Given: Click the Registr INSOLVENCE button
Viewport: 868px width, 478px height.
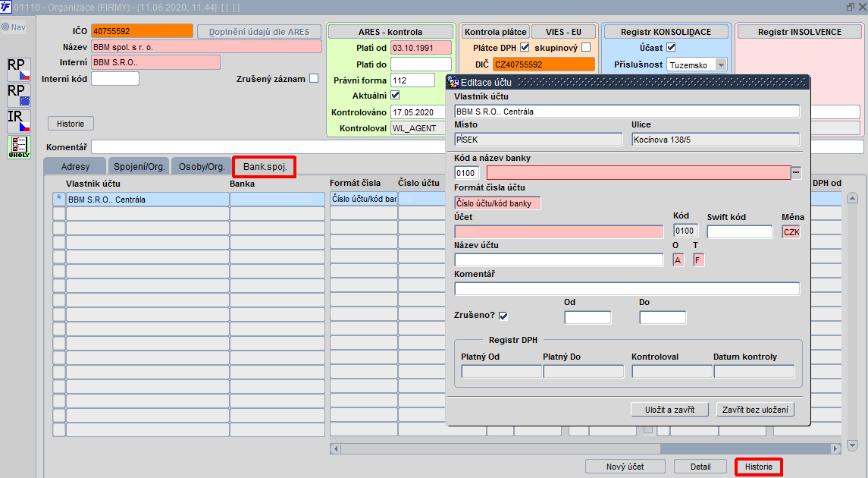Looking at the screenshot, I should coord(799,32).
